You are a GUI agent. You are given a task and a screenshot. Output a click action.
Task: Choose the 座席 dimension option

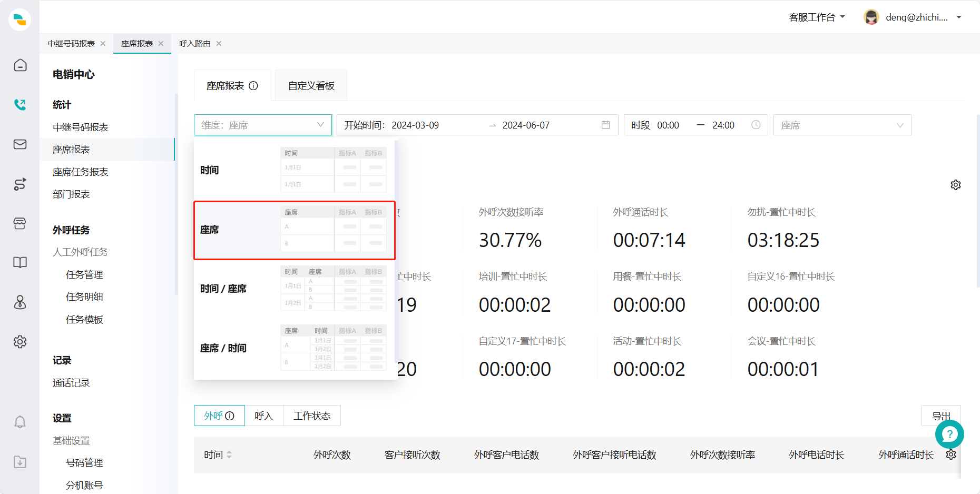[295, 230]
